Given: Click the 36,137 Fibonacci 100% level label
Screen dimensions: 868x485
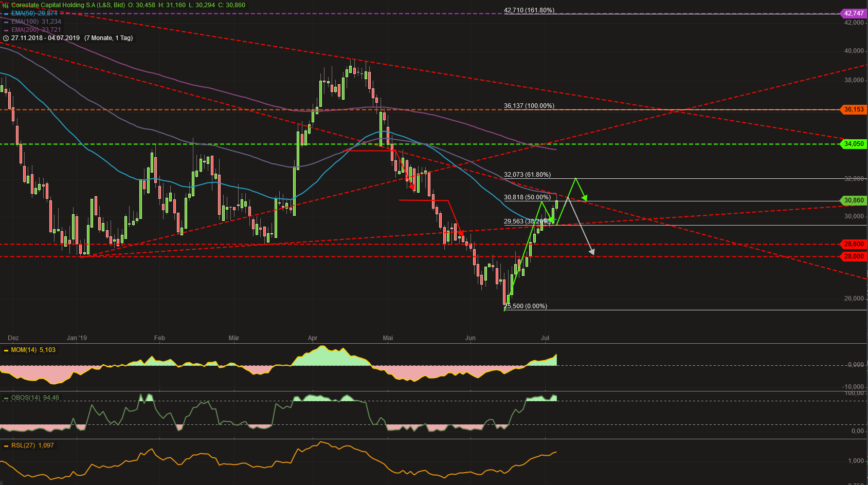Looking at the screenshot, I should (528, 106).
